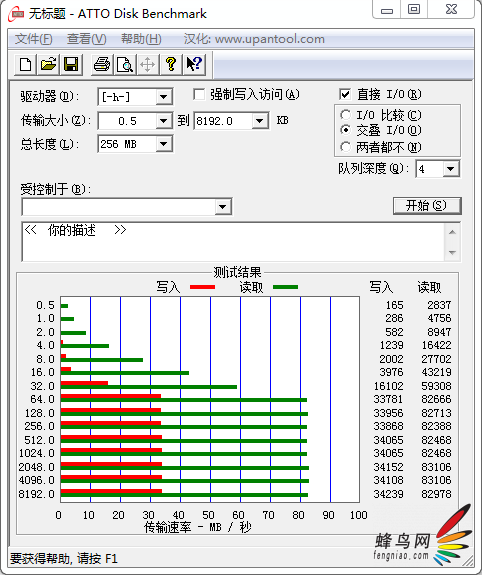
Task: Click the ATTO app icon in title bar
Action: tap(16, 14)
